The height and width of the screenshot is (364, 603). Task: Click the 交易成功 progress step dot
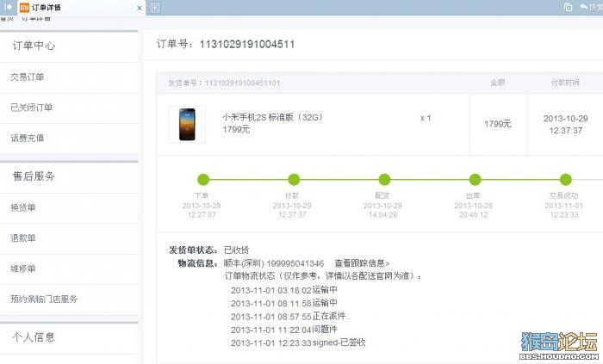(x=565, y=179)
